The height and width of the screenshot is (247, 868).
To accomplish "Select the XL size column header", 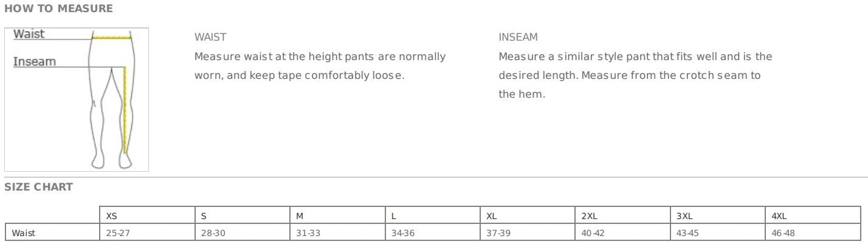I will click(492, 216).
